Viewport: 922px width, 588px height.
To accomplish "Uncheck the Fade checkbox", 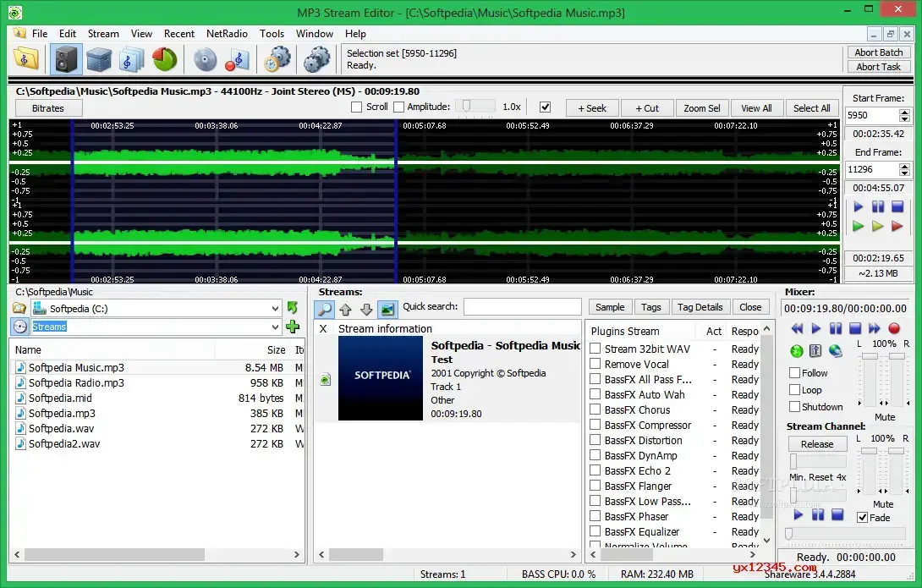I will click(x=862, y=517).
